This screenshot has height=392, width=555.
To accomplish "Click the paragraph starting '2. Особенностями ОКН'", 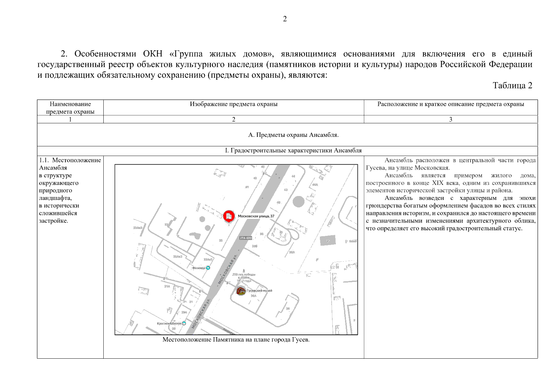I will [x=285, y=64].
